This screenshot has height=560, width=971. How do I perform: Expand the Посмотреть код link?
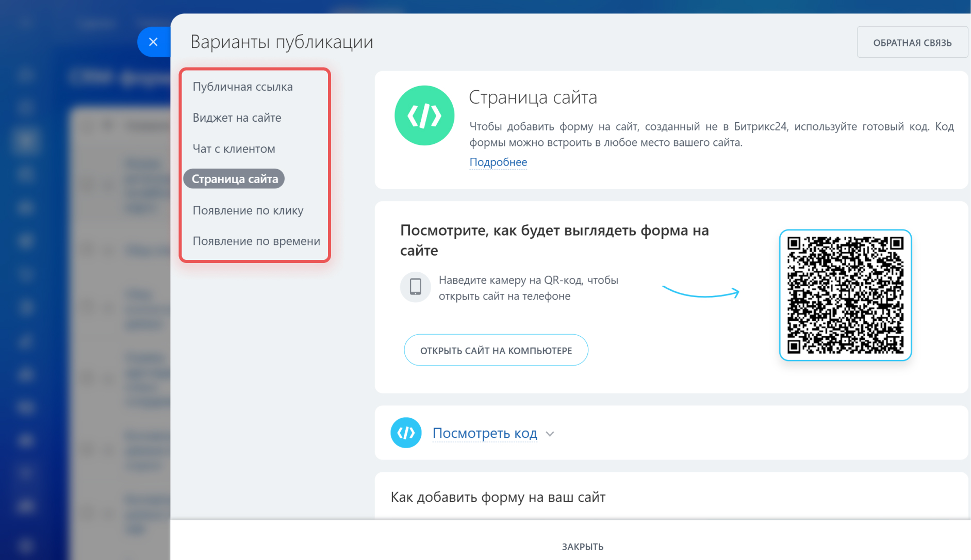pyautogui.click(x=485, y=433)
